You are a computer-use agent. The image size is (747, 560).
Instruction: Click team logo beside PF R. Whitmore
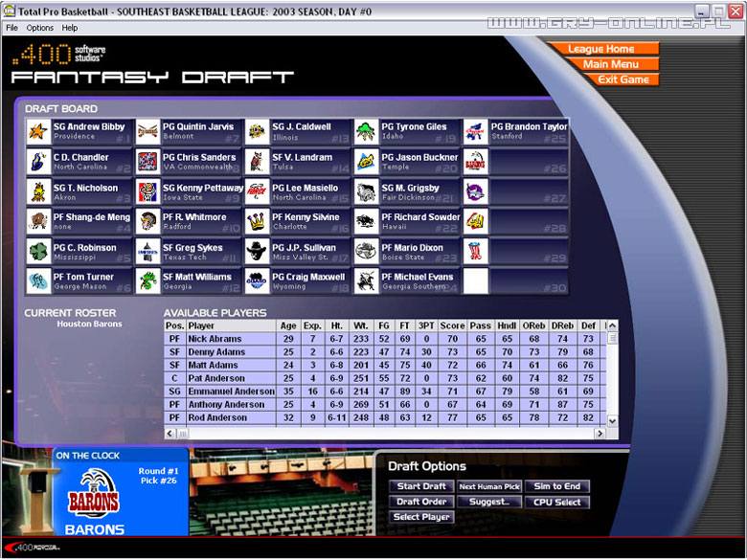pos(147,221)
